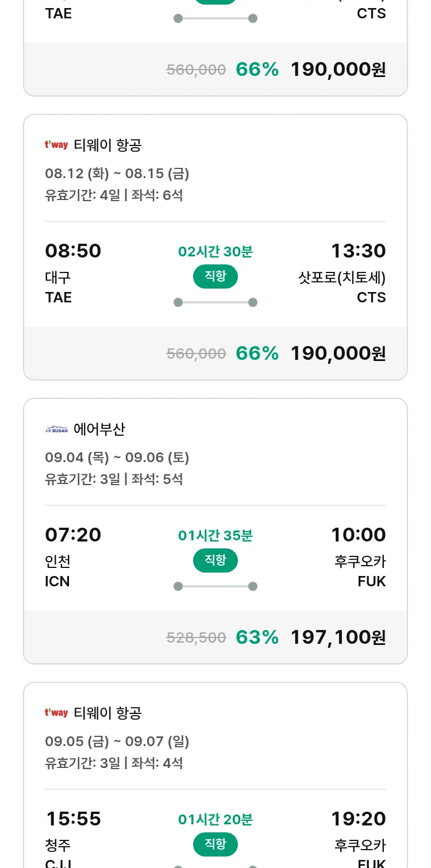Click the 에어부산 airline name
Viewport: 431px width, 868px height.
[x=99, y=429]
